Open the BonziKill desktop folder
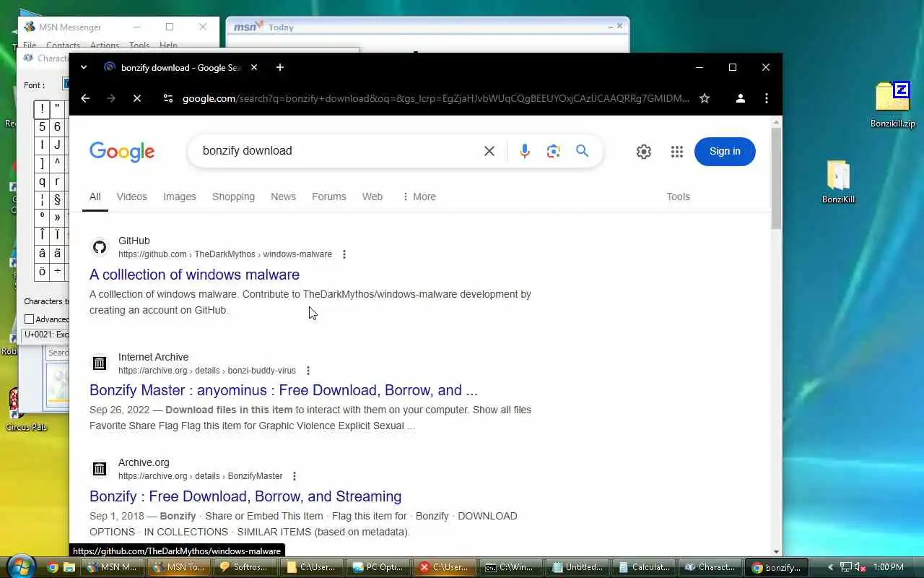Viewport: 924px width, 578px height. coord(838,182)
